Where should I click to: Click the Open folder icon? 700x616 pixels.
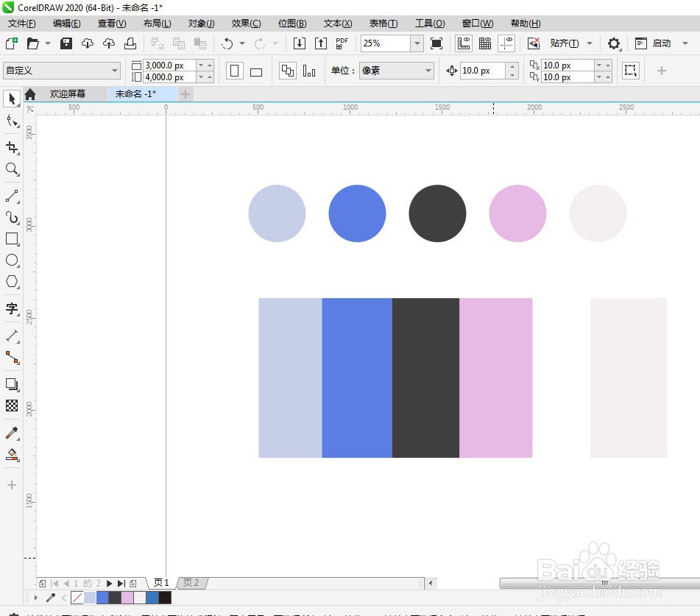click(x=32, y=43)
